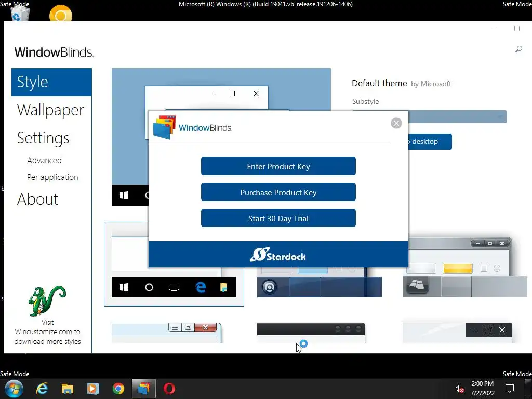The height and width of the screenshot is (399, 532).
Task: Open the Settings section
Action: tap(43, 138)
